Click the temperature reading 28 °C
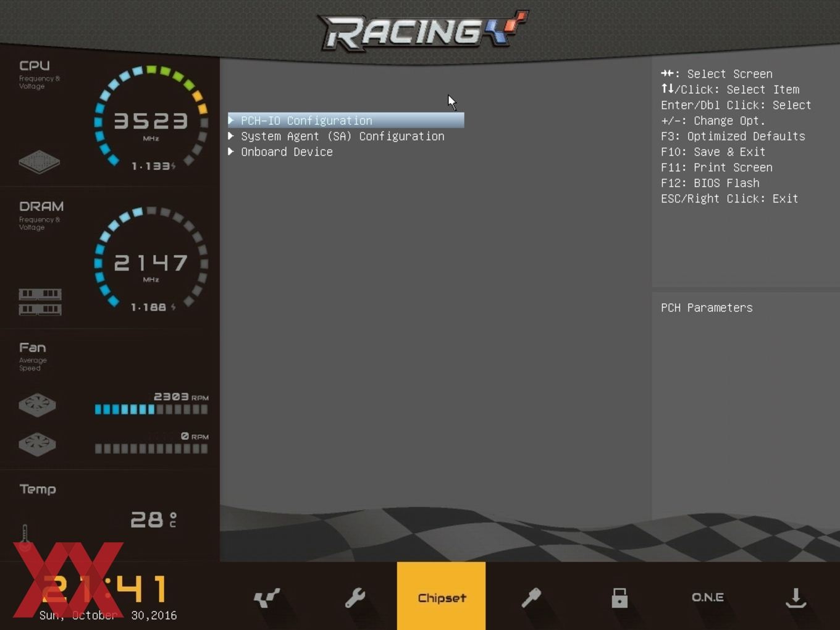The width and height of the screenshot is (840, 630). tap(154, 519)
